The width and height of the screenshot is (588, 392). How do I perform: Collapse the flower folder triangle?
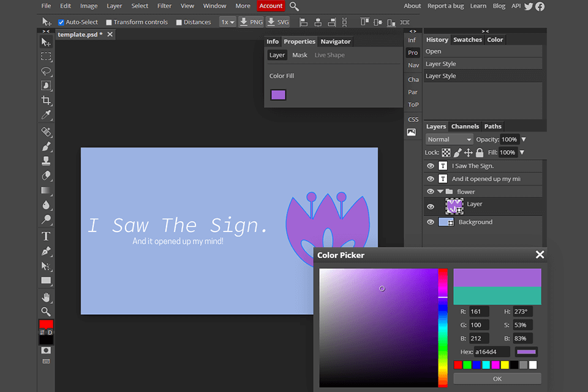click(x=440, y=192)
